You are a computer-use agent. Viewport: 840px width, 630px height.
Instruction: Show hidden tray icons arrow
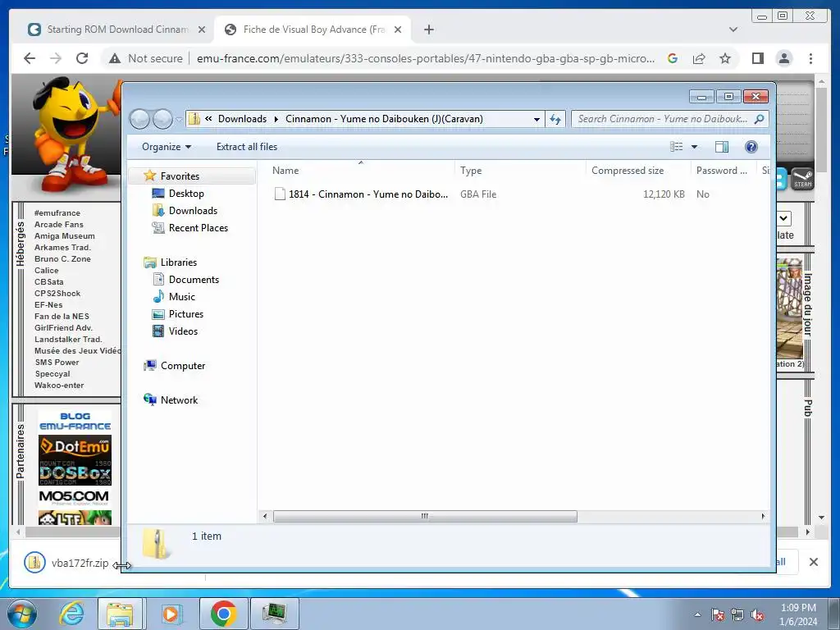697,614
